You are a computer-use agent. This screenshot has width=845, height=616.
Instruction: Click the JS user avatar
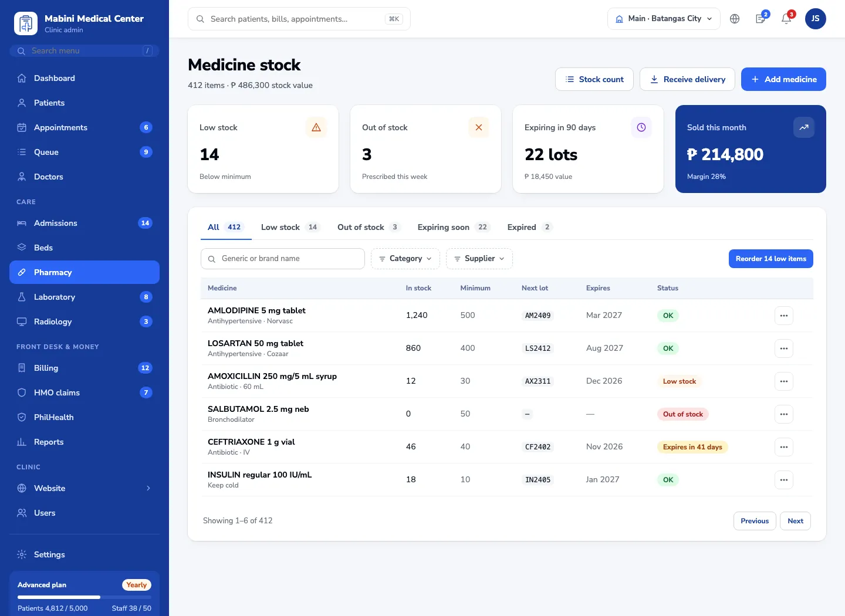tap(816, 19)
